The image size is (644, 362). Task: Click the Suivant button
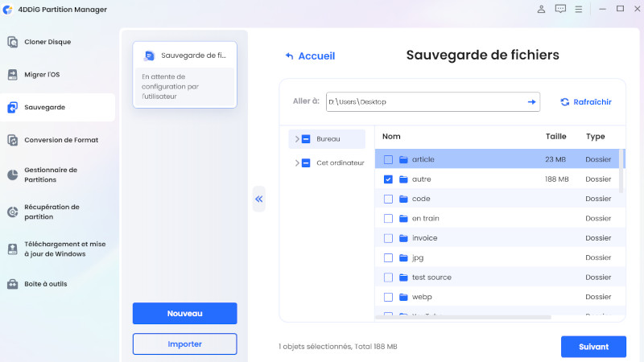pos(593,347)
